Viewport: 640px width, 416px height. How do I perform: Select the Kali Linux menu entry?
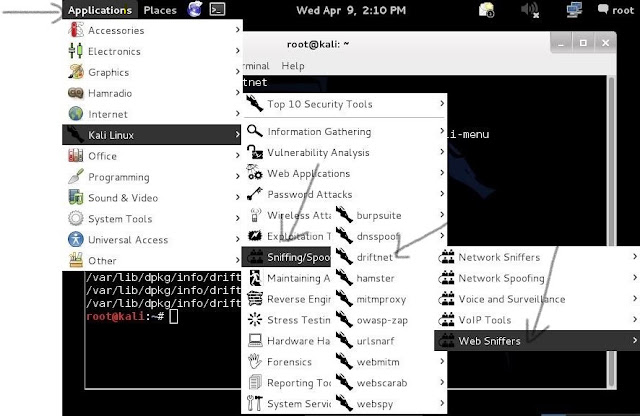[x=151, y=135]
